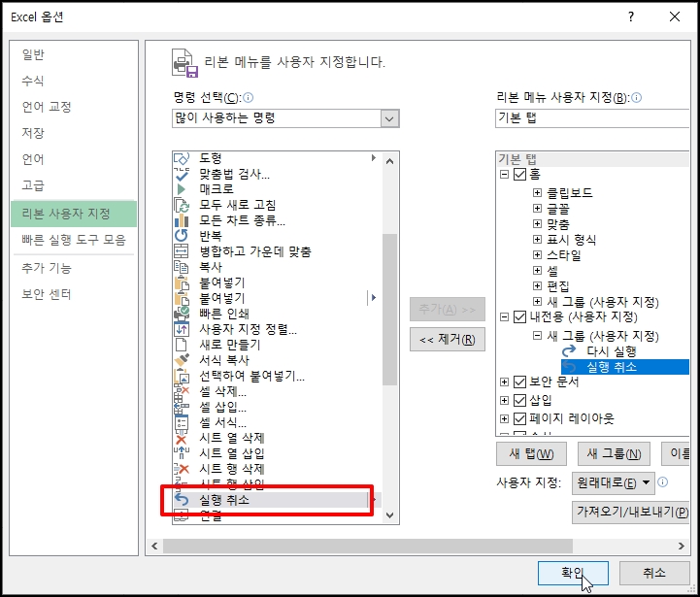Toggle the 보안 문서 checkbox

pyautogui.click(x=519, y=381)
